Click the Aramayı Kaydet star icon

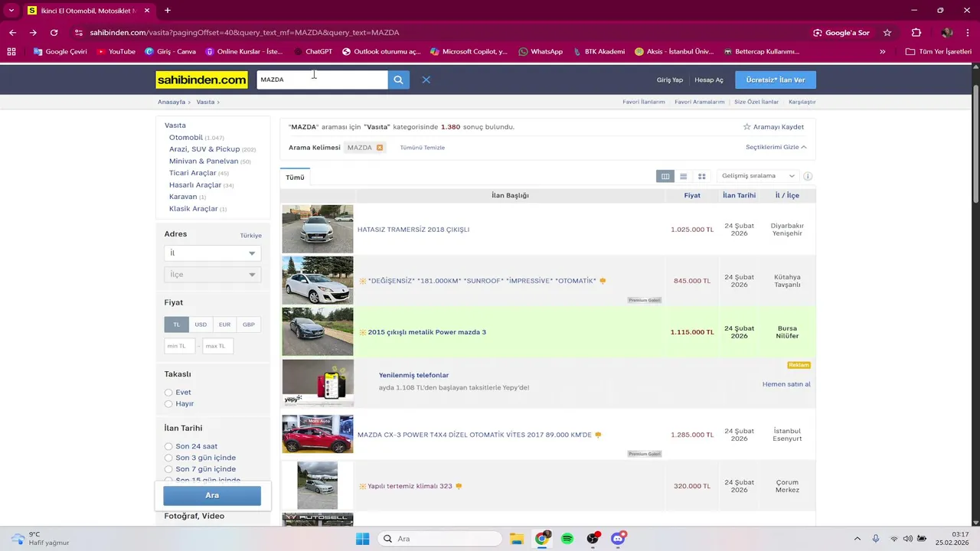click(747, 127)
